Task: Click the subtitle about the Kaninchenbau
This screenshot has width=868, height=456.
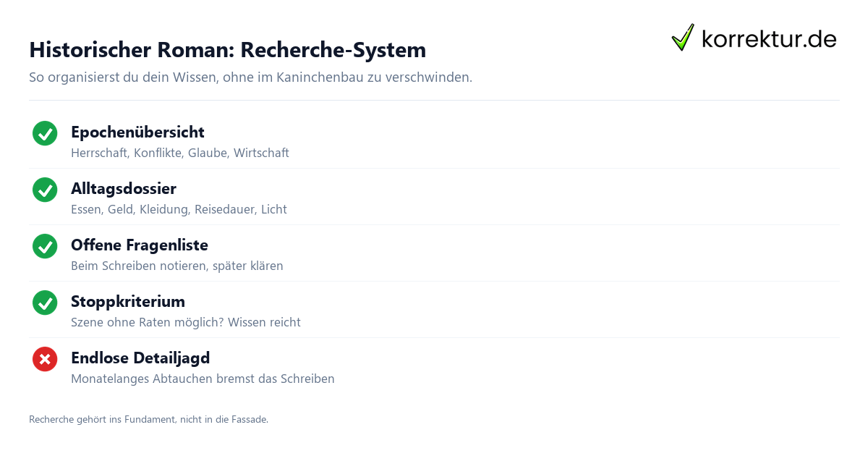Action: pyautogui.click(x=250, y=77)
